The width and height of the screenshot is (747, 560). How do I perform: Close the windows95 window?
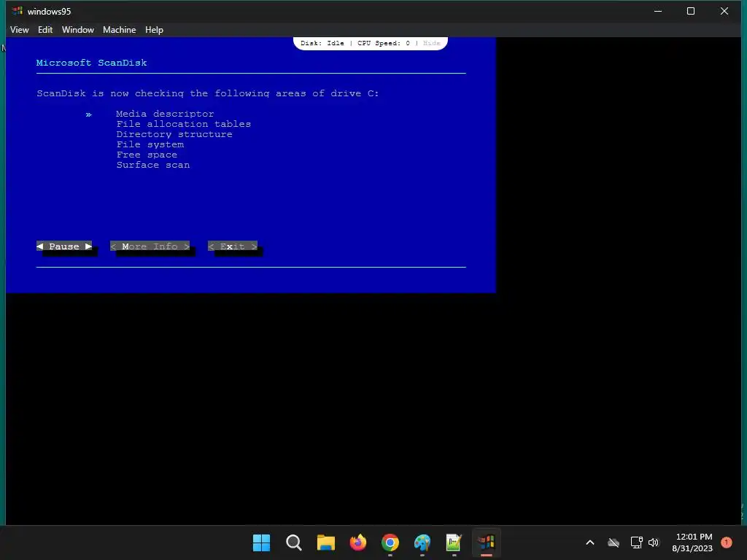pos(724,11)
